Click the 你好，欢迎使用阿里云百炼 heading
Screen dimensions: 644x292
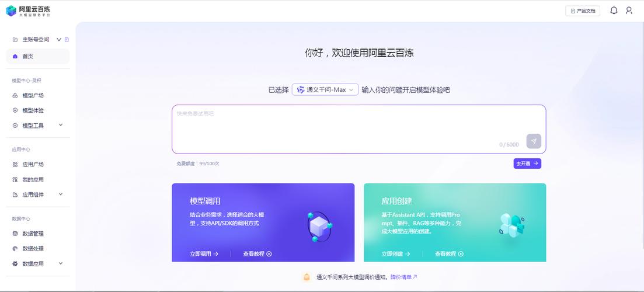click(359, 53)
